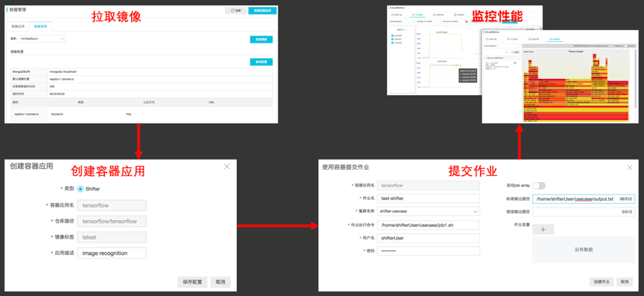This screenshot has width=644, height=296.
Task: Click the blue 新建容器应用 button in 容器管理
Action: click(262, 10)
